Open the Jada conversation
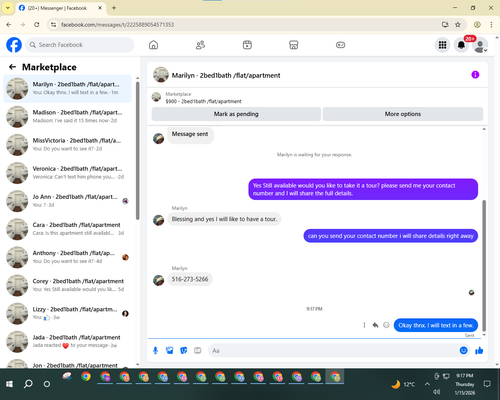500x400 pixels. tap(67, 342)
